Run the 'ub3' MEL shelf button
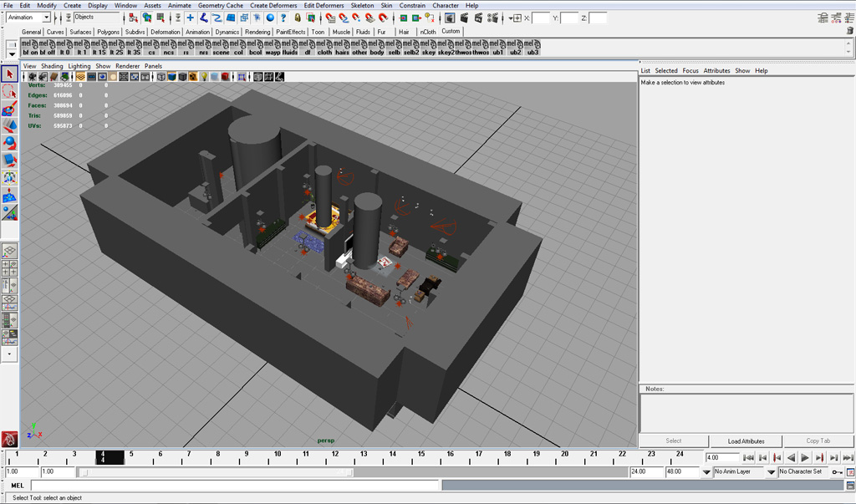Image resolution: width=856 pixels, height=504 pixels. (x=532, y=48)
